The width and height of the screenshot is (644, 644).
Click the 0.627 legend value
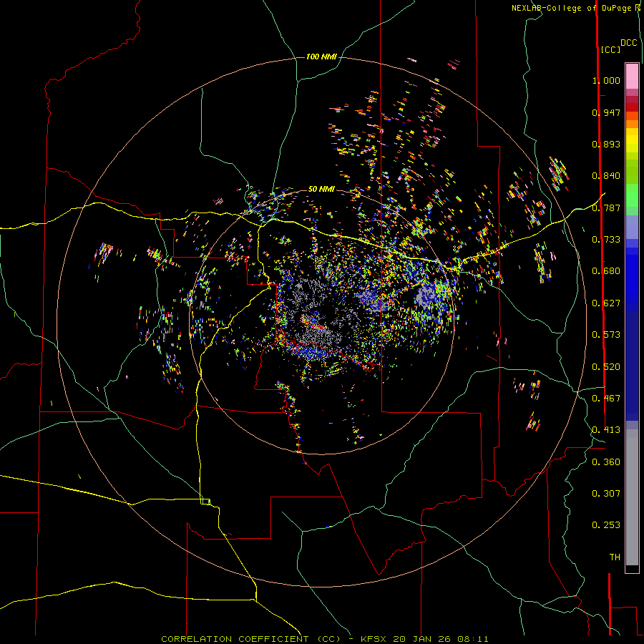pos(606,303)
